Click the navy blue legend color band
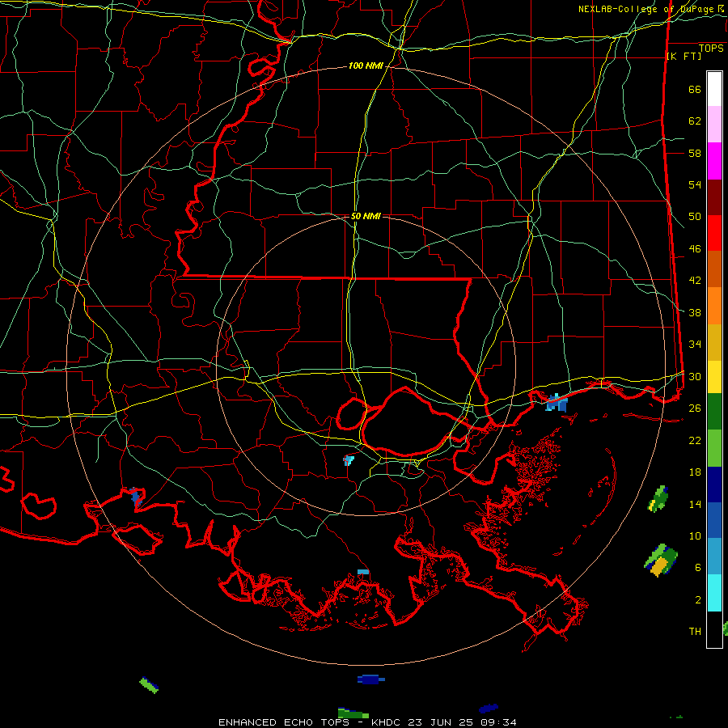Screen dimensions: 728x728 tap(714, 485)
